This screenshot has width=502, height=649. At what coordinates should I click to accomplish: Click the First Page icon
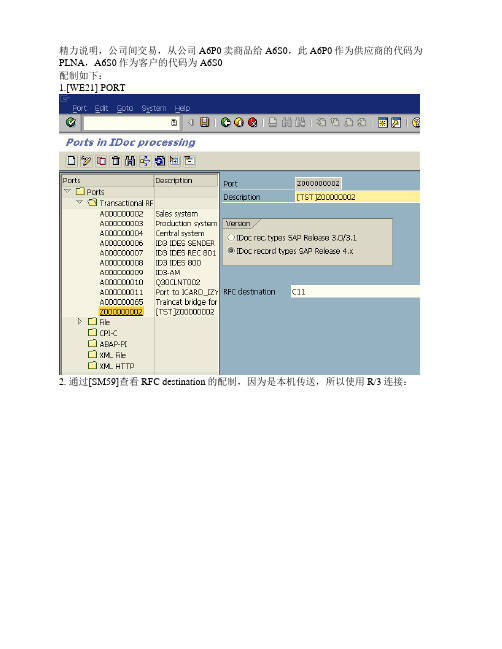pyautogui.click(x=321, y=123)
